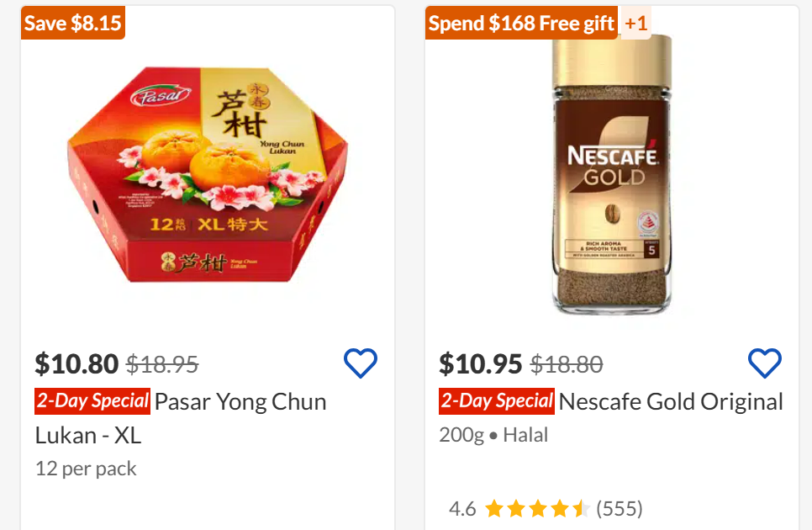Expand the +1 additional promotions tag
Image resolution: width=812 pixels, height=530 pixels.
pos(635,23)
